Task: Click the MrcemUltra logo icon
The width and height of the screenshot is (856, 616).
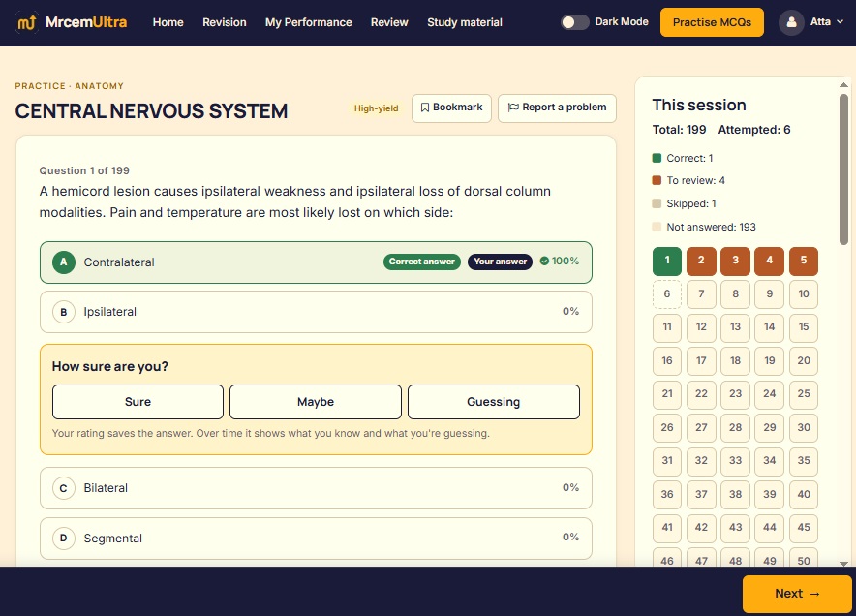Action: tap(26, 22)
